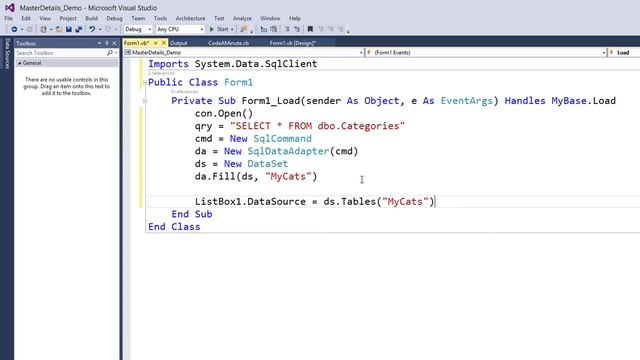Click the Save All toolbar icon
The width and height of the screenshot is (640, 360).
coord(79,29)
